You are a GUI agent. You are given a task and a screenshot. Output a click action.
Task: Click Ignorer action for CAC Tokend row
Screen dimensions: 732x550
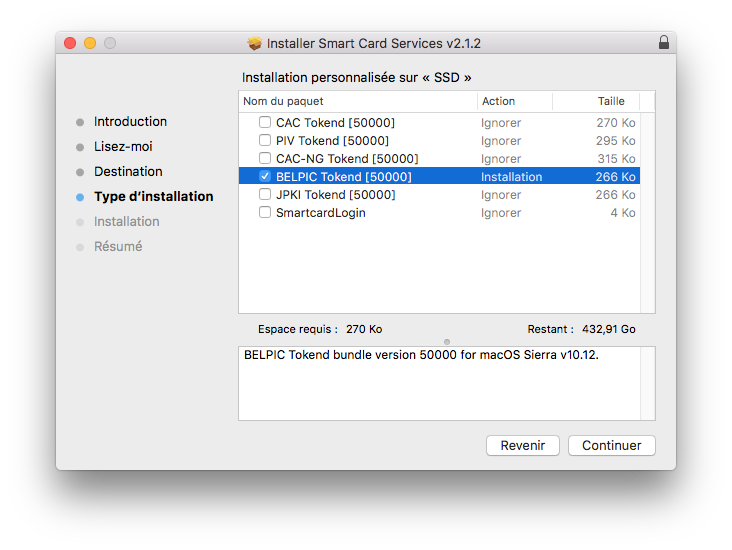[501, 123]
